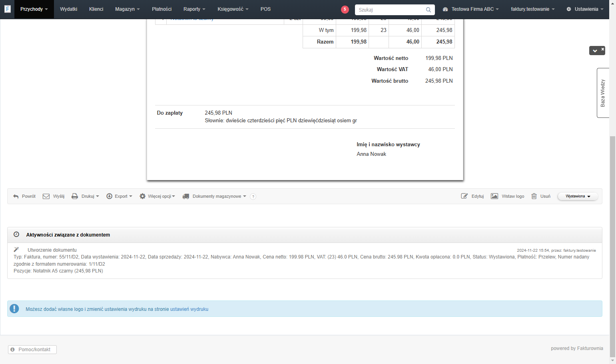Select the Aktywności związane z dokumentem header
This screenshot has height=364, width=616.
coord(68,235)
